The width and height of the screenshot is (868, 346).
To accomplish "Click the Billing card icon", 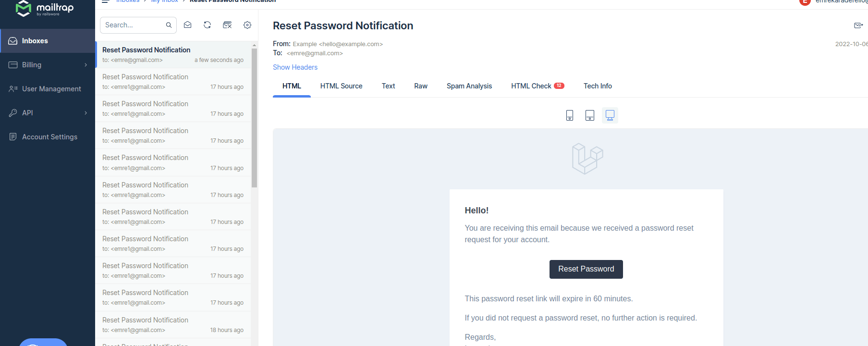I will (13, 65).
